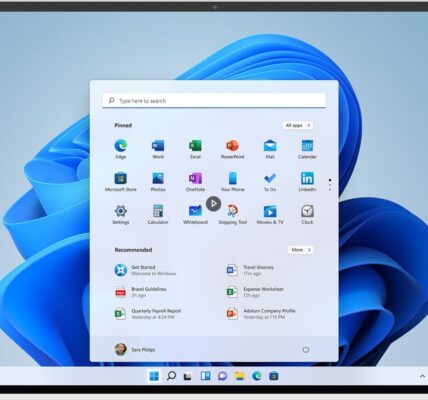The width and height of the screenshot is (428, 400).
Task: Launch the Your Phone app
Action: coord(233,182)
